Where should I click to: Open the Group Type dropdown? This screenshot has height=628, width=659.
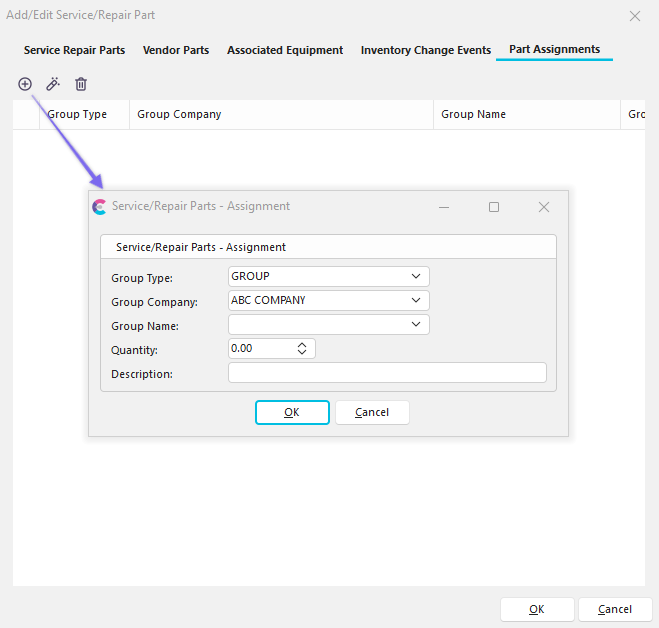click(416, 277)
